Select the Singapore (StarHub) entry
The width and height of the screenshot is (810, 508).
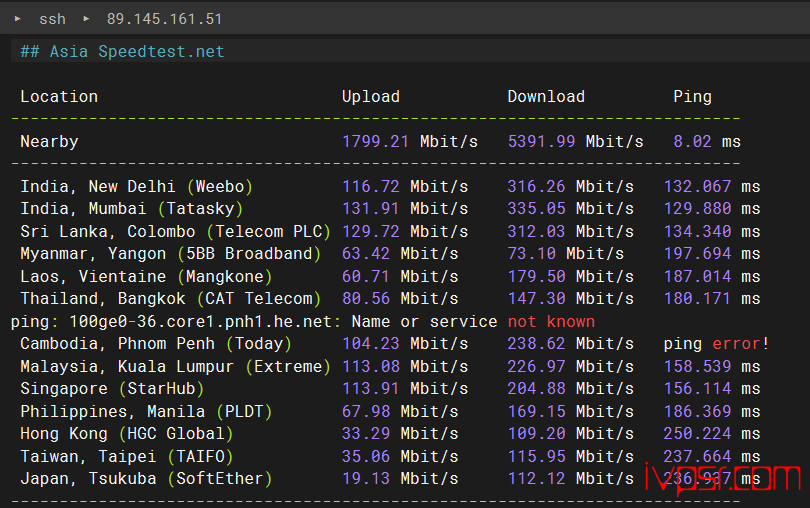pyautogui.click(x=112, y=389)
